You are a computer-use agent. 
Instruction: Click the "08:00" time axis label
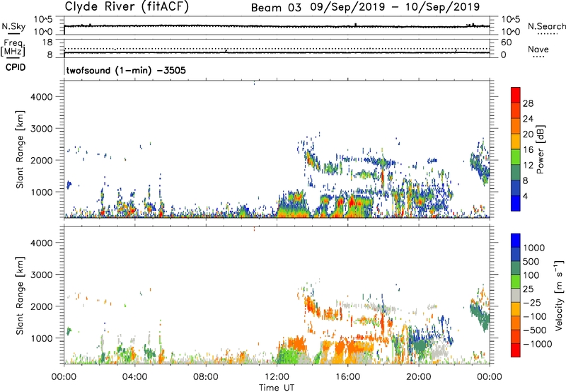[205, 377]
